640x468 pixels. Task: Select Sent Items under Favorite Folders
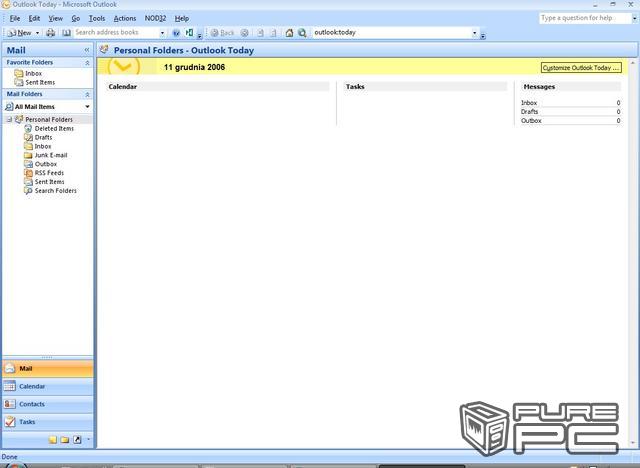40,82
